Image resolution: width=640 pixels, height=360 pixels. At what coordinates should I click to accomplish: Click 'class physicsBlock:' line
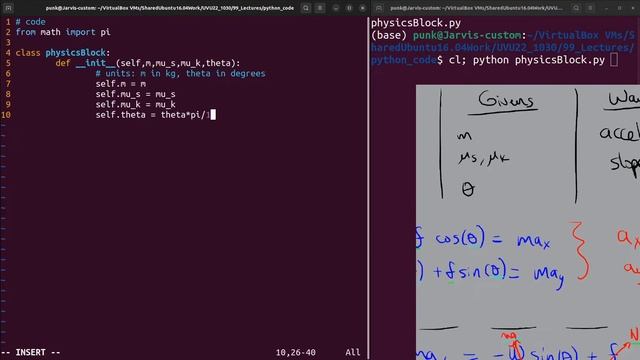(x=63, y=53)
